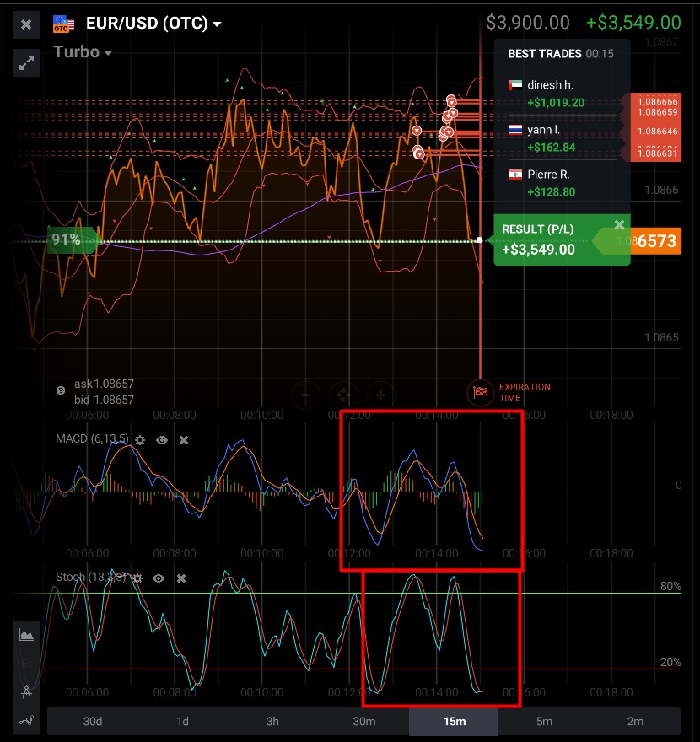Switch to the 30d timeframe
The width and height of the screenshot is (700, 742).
click(93, 721)
